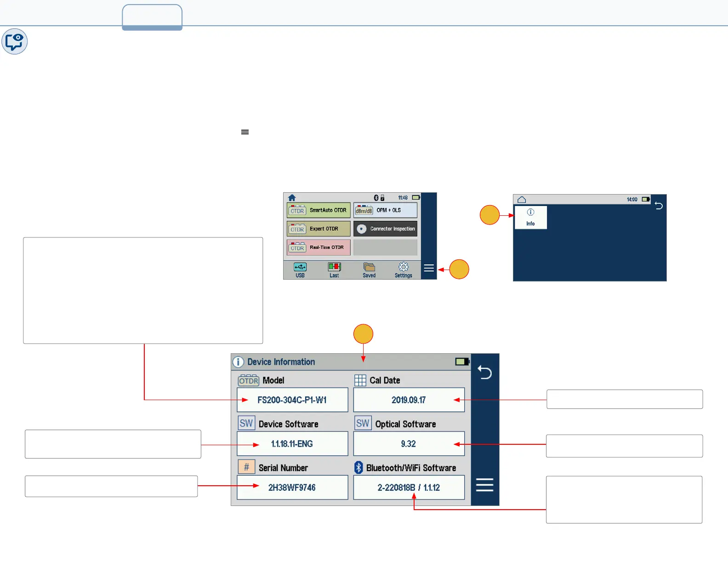This screenshot has height=563, width=728.
Task: Tap the Device Information info icon
Action: pyautogui.click(x=238, y=362)
